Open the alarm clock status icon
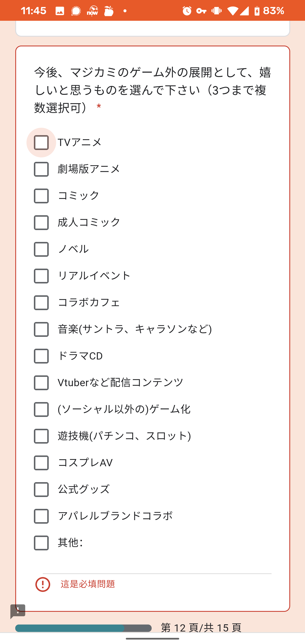This screenshot has height=644, width=305. click(187, 11)
